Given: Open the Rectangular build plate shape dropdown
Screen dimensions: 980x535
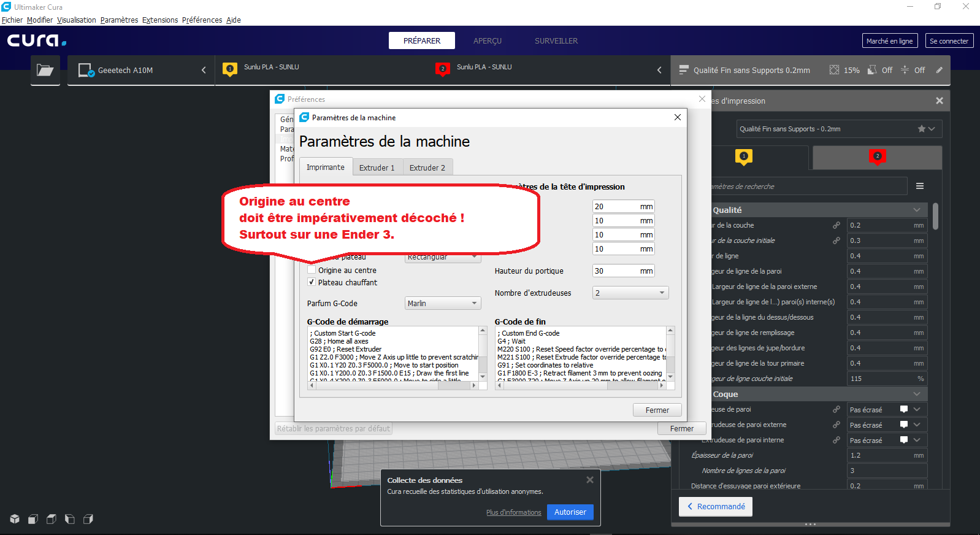Looking at the screenshot, I should [443, 258].
